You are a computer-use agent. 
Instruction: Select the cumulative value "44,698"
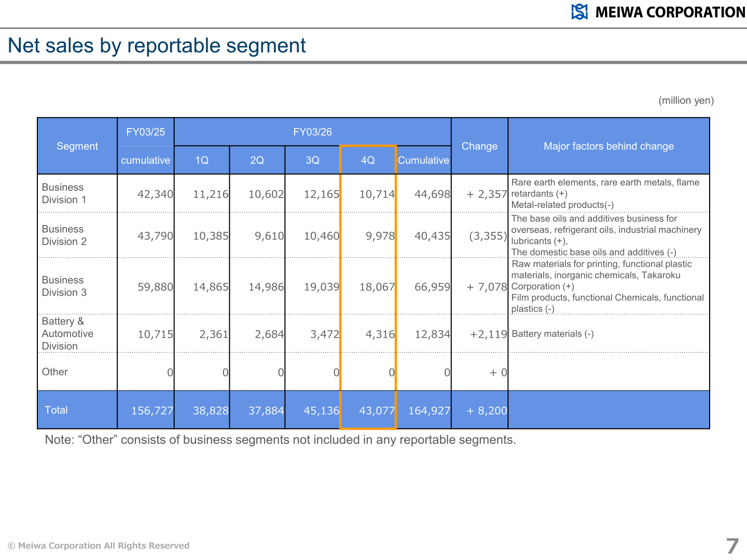(x=433, y=194)
